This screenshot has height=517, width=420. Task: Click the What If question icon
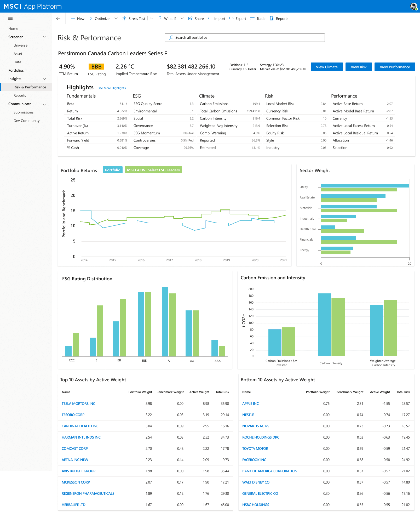[x=160, y=18]
